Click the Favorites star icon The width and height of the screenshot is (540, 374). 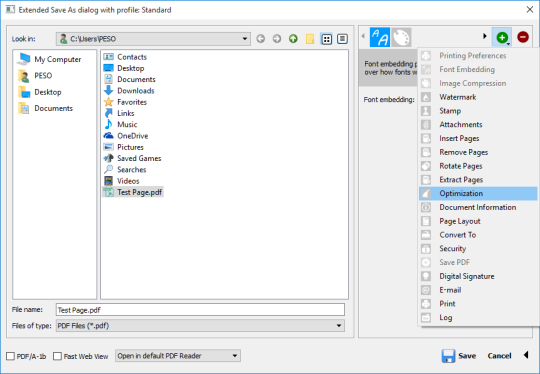coord(108,102)
